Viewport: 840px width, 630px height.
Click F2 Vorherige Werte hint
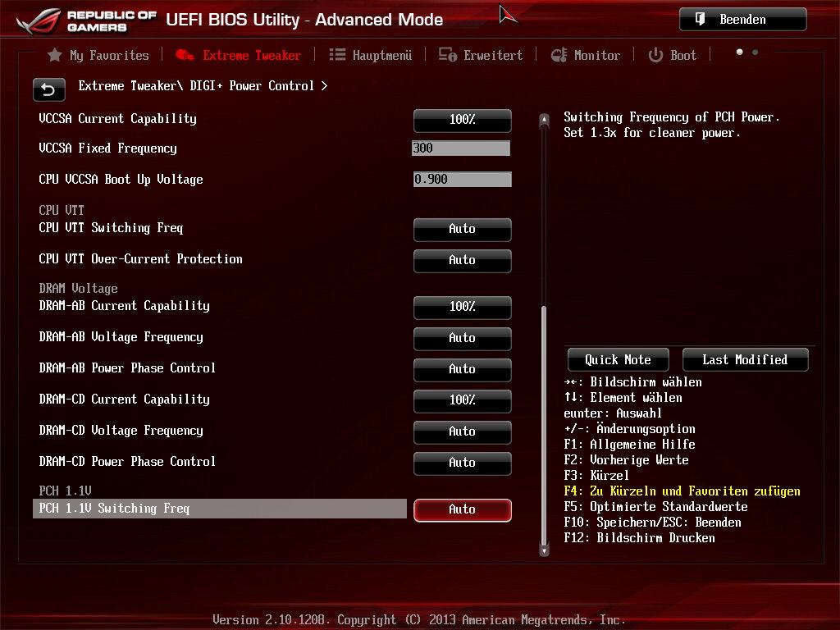[x=626, y=459]
